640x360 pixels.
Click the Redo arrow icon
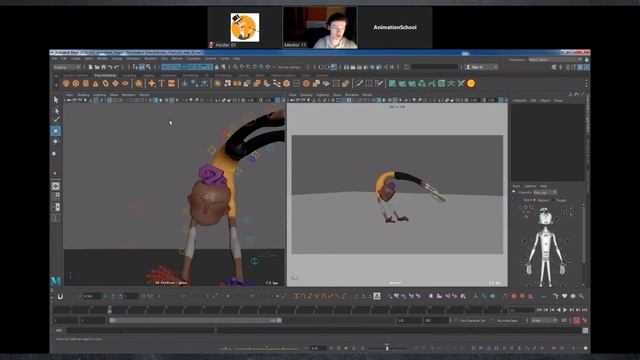[x=117, y=67]
